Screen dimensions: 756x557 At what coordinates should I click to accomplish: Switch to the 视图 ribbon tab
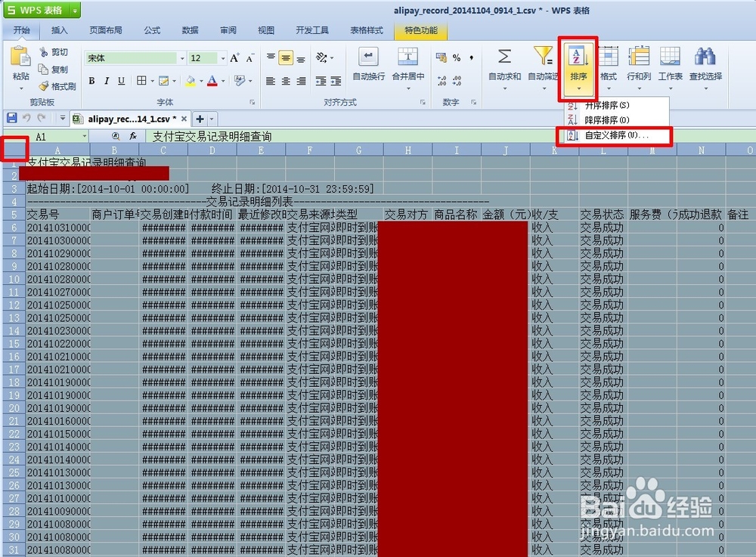tap(266, 30)
